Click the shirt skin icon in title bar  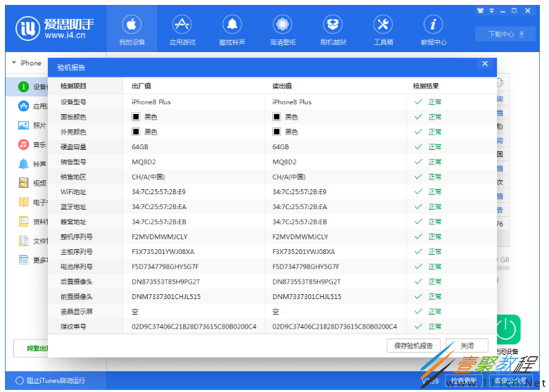click(480, 11)
